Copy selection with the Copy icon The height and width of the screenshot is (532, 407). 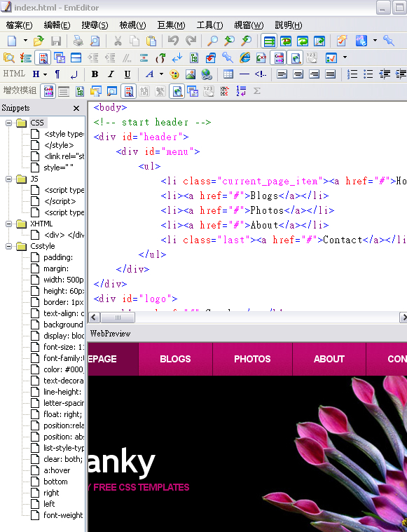[x=134, y=41]
